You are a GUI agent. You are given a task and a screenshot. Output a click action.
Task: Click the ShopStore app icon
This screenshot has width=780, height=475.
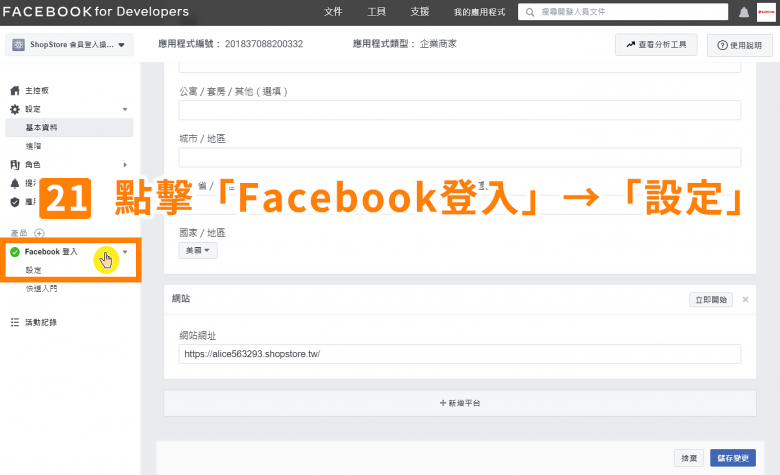(18, 45)
